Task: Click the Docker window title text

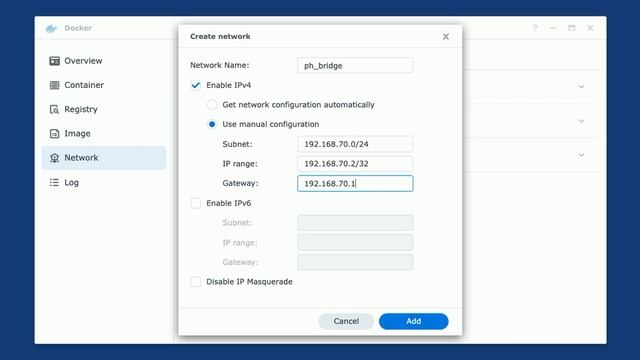Action: click(78, 28)
